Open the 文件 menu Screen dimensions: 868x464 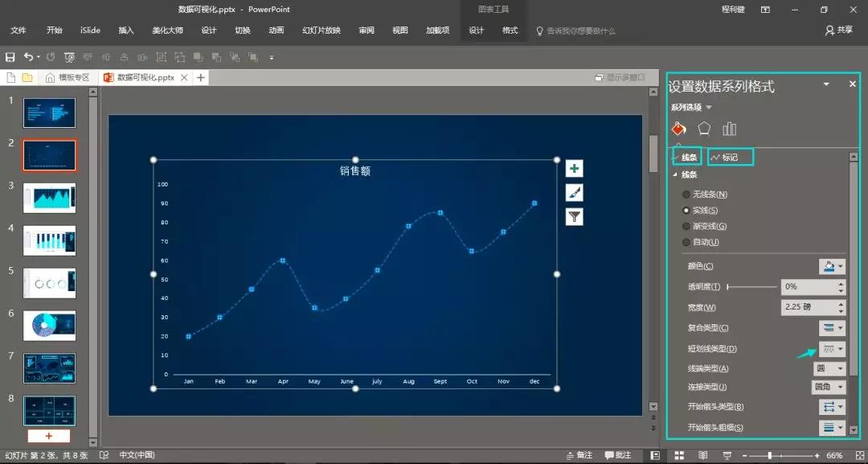(x=18, y=31)
